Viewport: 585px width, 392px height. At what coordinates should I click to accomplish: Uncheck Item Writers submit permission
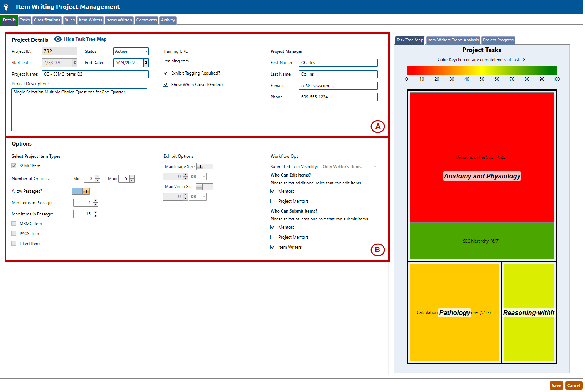click(273, 247)
